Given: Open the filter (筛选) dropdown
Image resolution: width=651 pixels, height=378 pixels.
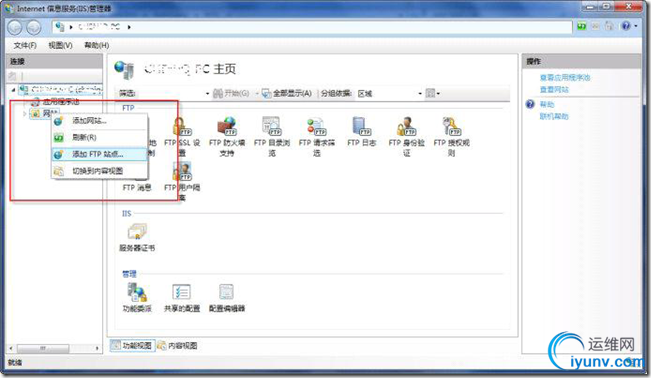Looking at the screenshot, I should [207, 93].
